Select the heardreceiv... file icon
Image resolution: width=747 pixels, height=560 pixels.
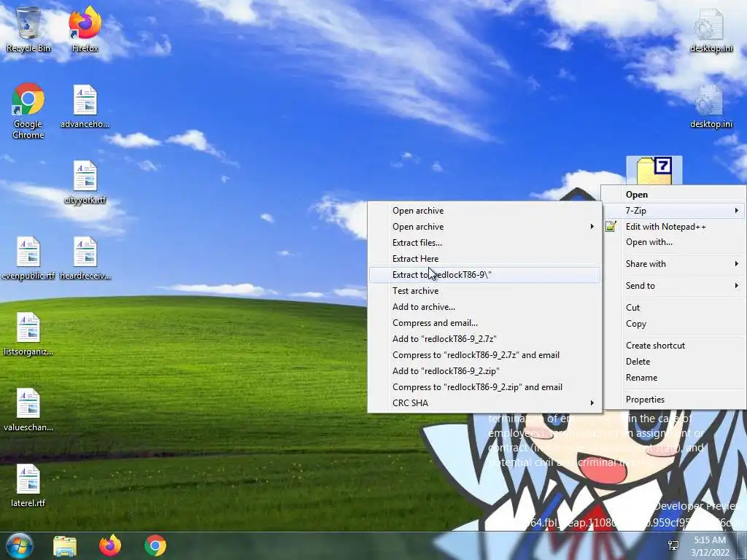[85, 257]
